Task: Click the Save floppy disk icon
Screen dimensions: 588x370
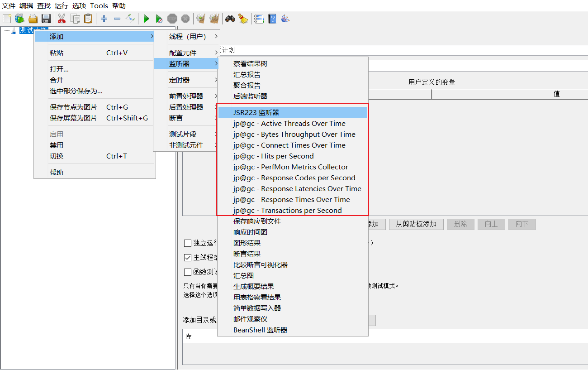Action: pyautogui.click(x=46, y=19)
